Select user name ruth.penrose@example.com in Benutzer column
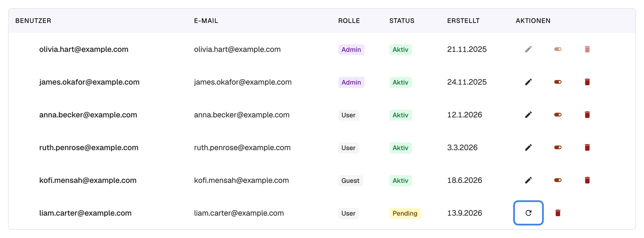The image size is (644, 238). (x=89, y=148)
